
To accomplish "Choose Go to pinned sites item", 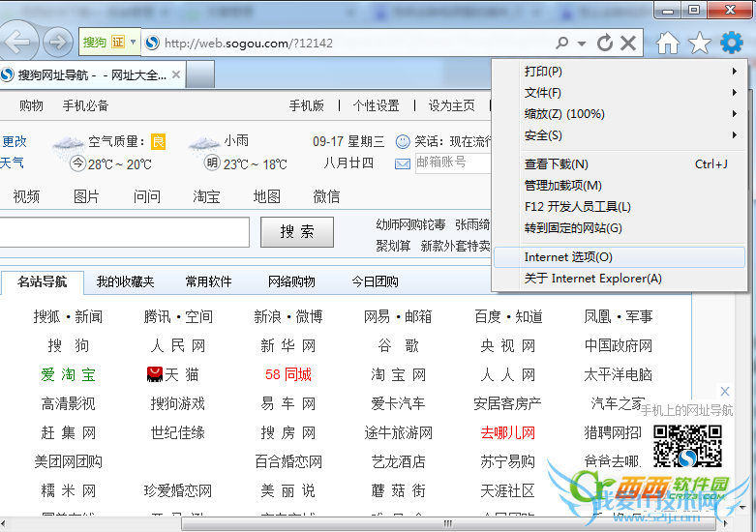I will [620, 228].
